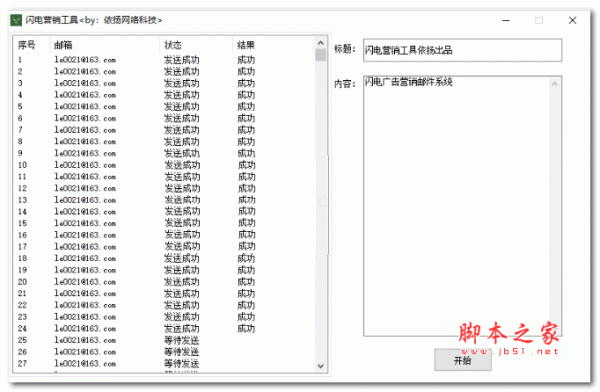Click the 标题 input field

pyautogui.click(x=462, y=50)
